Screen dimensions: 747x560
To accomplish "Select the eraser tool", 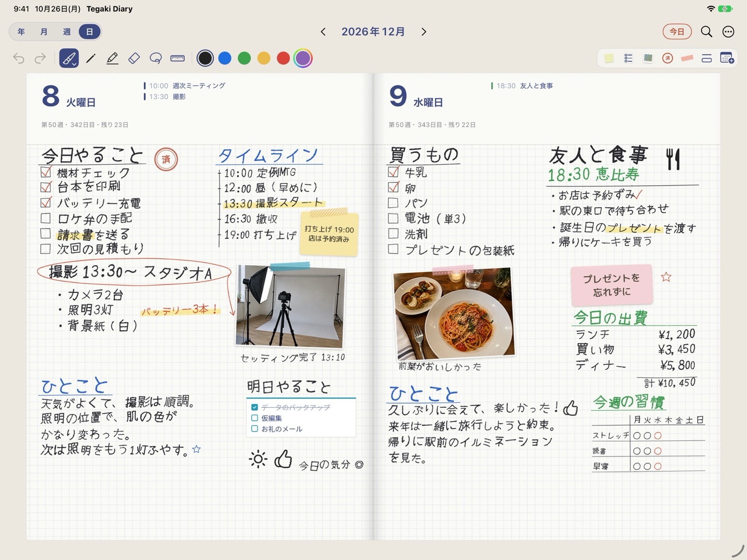I will click(x=134, y=58).
